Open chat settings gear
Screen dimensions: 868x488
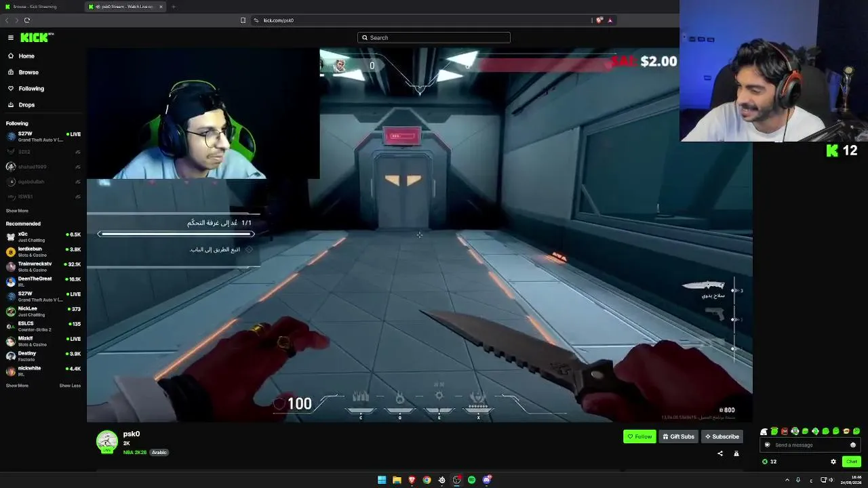click(x=833, y=462)
